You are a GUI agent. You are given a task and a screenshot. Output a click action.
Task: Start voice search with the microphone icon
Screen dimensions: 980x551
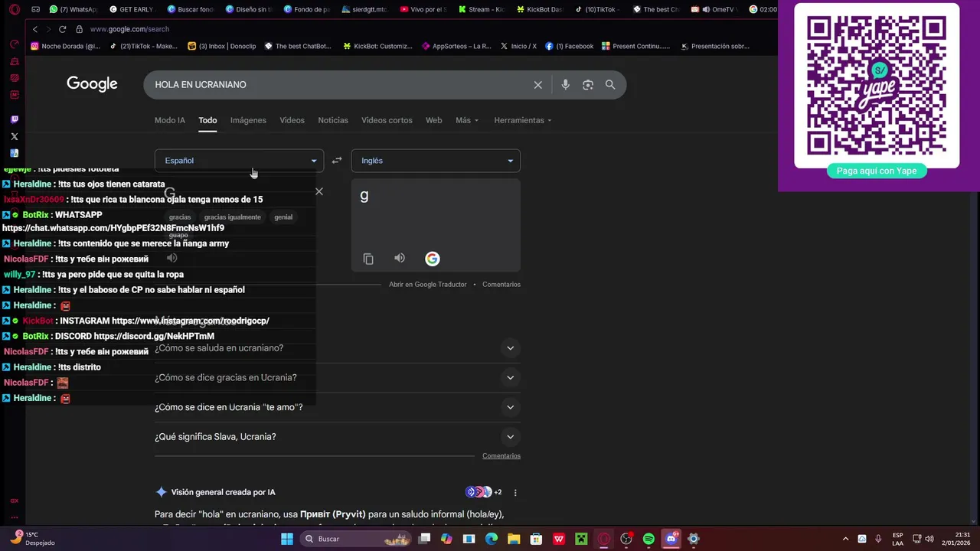click(565, 85)
